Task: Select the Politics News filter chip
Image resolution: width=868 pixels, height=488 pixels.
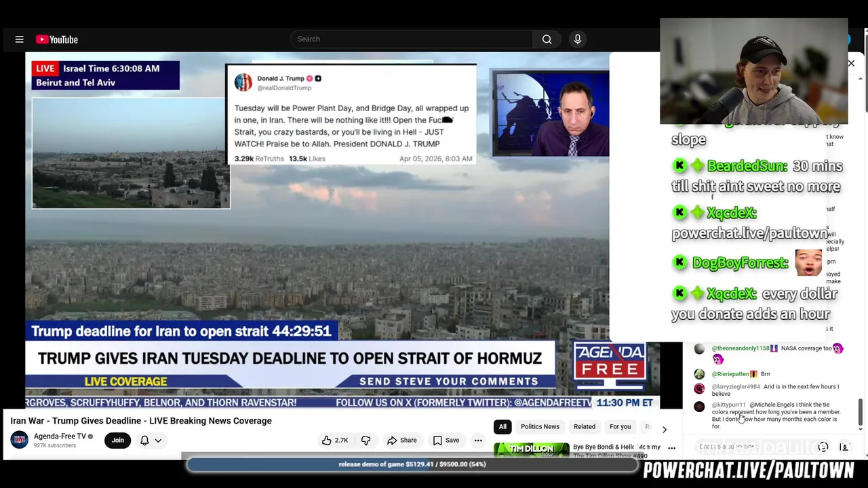Action: pos(540,427)
